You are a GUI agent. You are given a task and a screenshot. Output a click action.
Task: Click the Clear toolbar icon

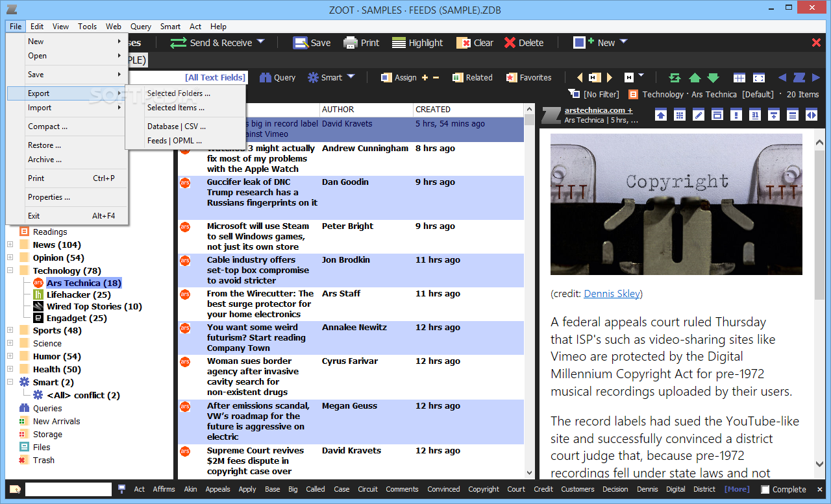(x=464, y=43)
